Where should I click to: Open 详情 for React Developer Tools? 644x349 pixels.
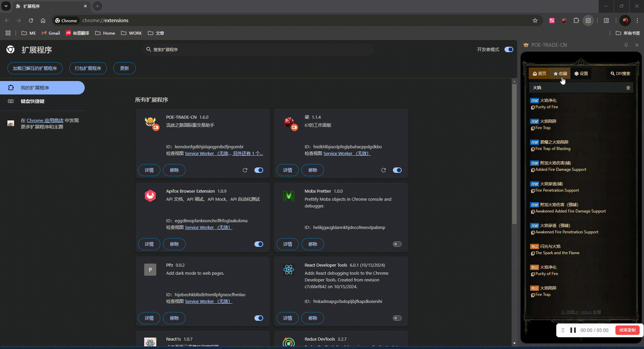point(288,318)
